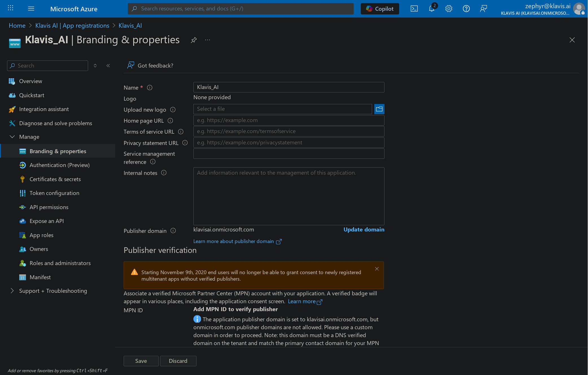Click info icon next to Home page URL
Viewport: 588px width, 375px height.
170,121
